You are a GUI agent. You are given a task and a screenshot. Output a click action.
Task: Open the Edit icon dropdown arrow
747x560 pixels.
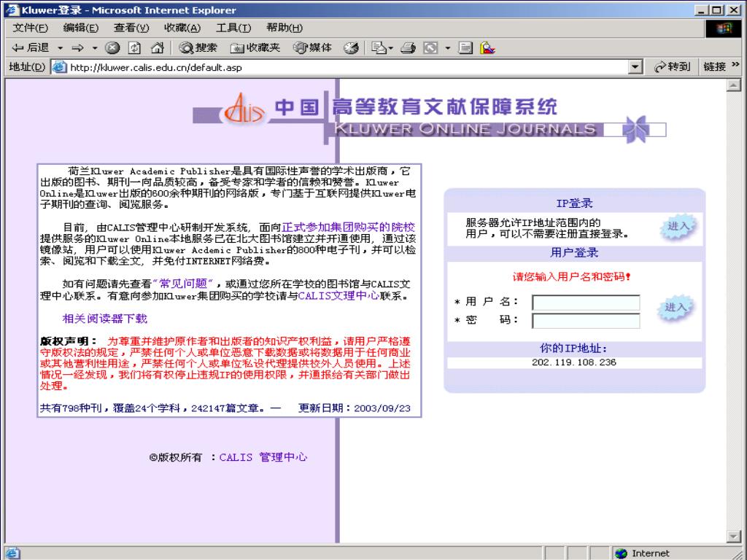pos(447,48)
